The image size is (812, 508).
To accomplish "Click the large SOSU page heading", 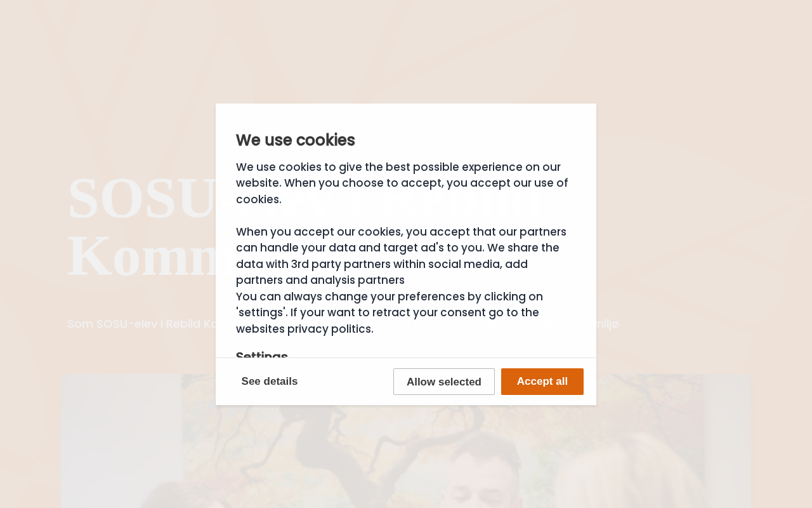I will tap(140, 198).
